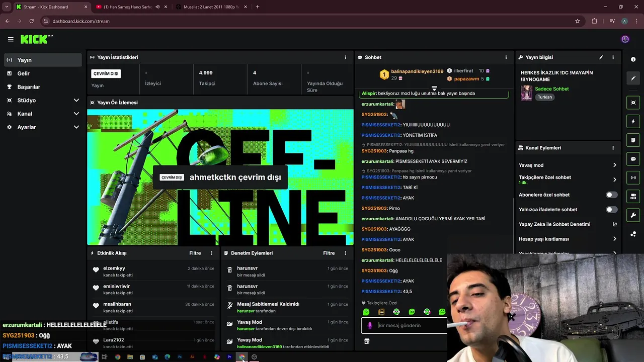
Task: Toggle the chat bubble widget in right rail
Action: [x=633, y=159]
